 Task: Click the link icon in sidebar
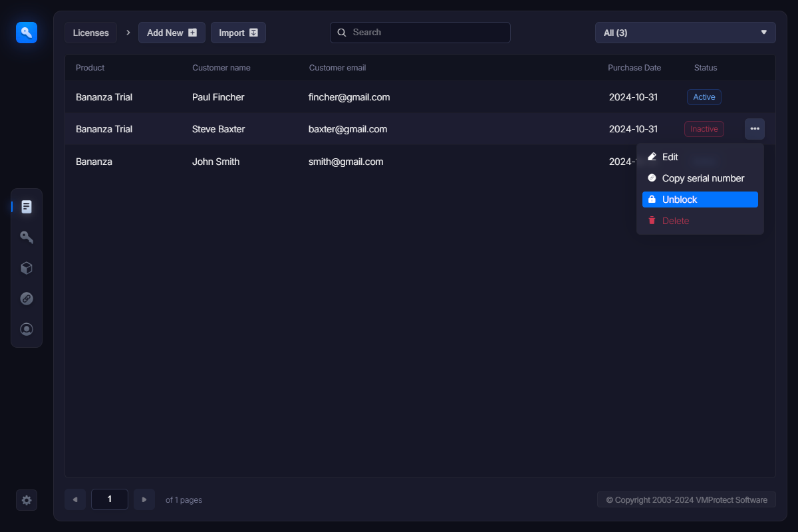[27, 299]
